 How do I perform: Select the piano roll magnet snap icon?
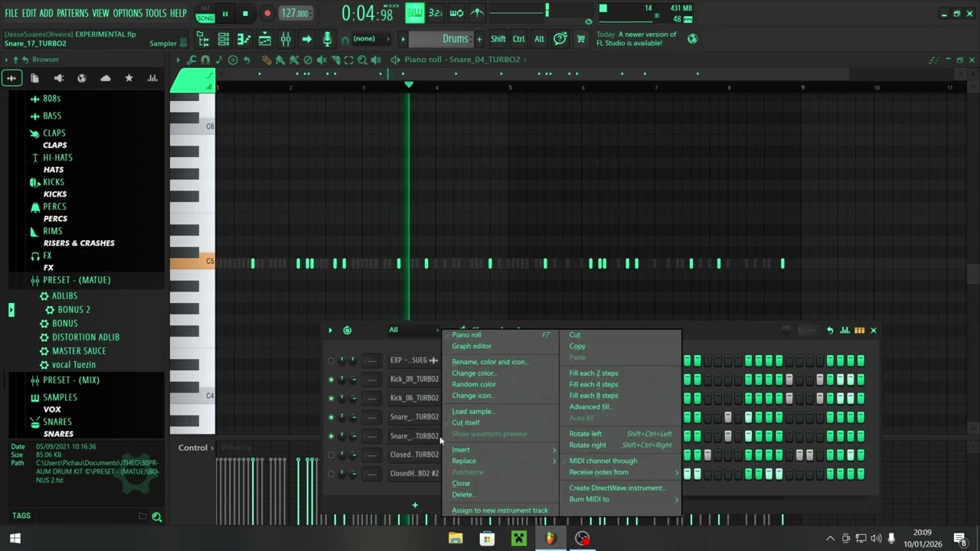coord(205,60)
